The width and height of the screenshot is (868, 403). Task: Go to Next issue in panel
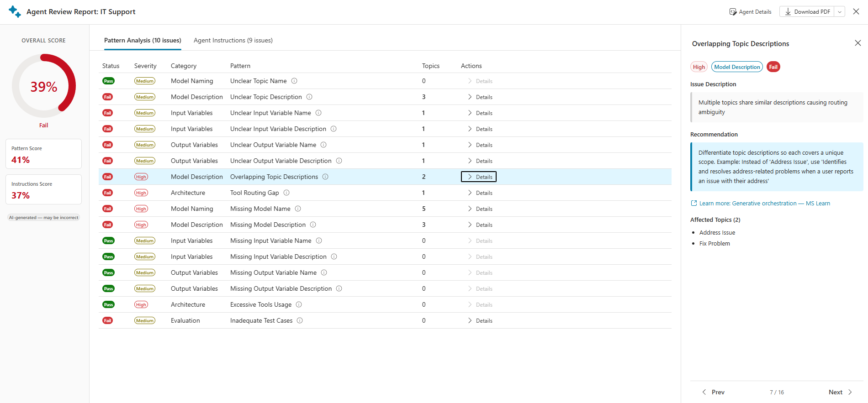click(x=841, y=392)
